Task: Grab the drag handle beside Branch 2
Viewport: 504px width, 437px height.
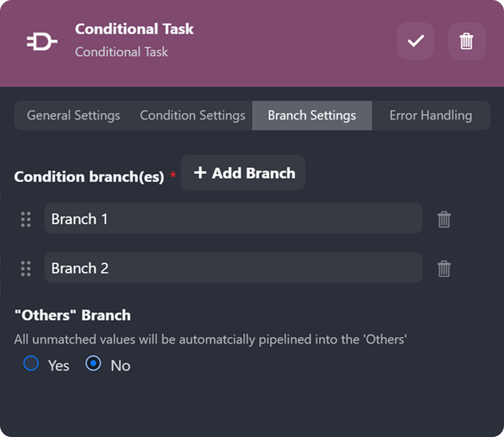Action: click(26, 268)
